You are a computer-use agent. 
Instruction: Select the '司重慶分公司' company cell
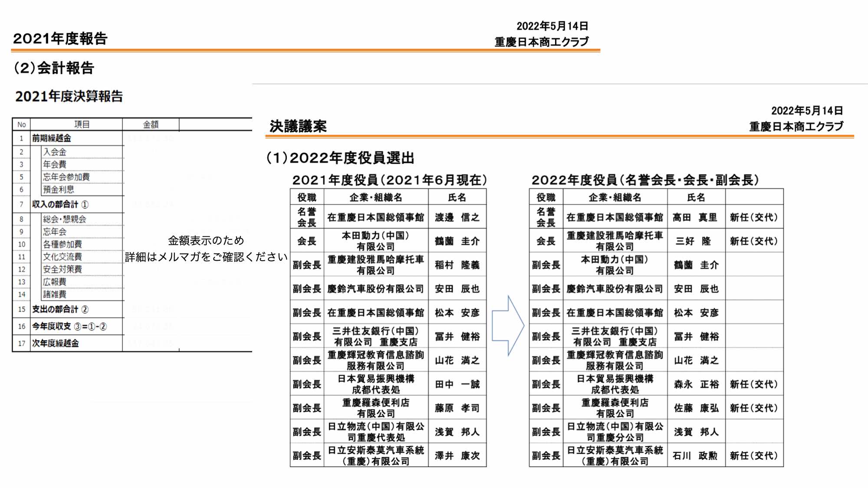615,432
